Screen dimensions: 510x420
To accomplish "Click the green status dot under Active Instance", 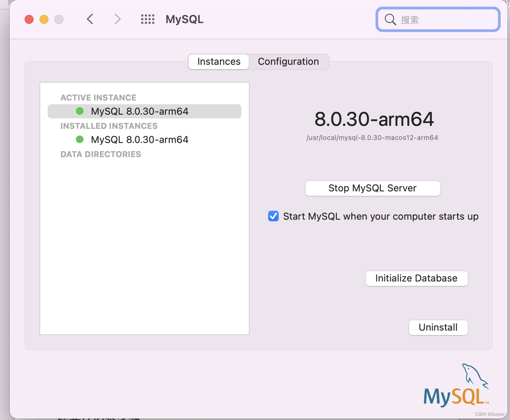I will point(80,111).
